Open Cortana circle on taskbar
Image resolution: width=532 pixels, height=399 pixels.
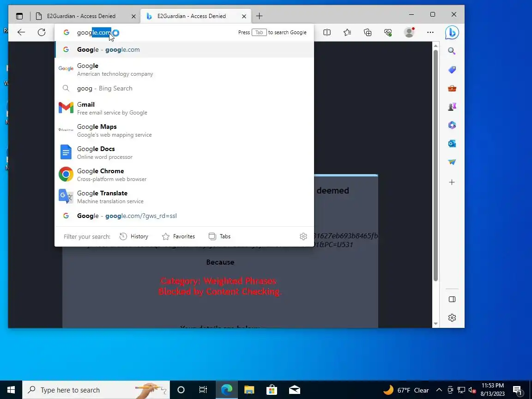tap(181, 390)
